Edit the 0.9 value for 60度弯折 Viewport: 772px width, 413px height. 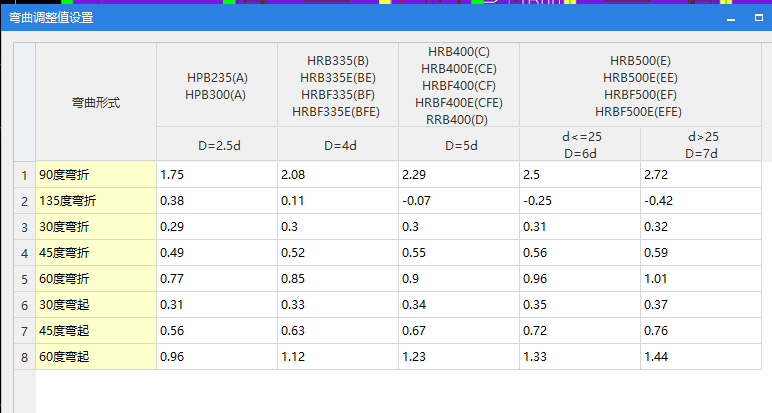(459, 279)
